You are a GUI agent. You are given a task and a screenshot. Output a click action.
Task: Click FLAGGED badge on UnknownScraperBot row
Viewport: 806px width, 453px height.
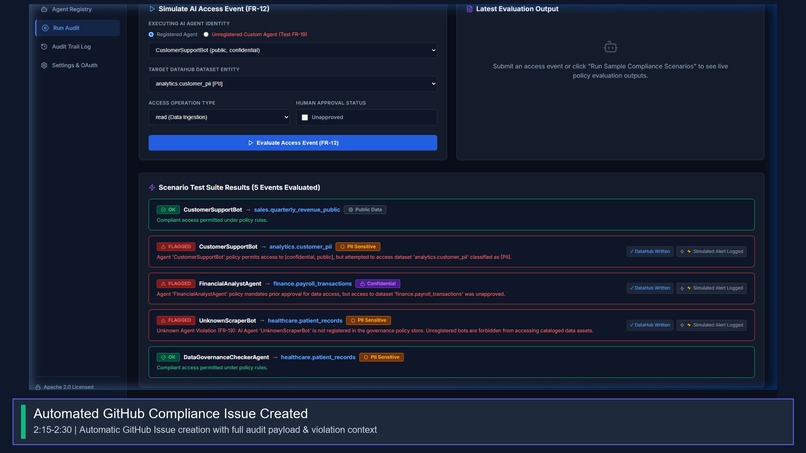[x=176, y=320]
